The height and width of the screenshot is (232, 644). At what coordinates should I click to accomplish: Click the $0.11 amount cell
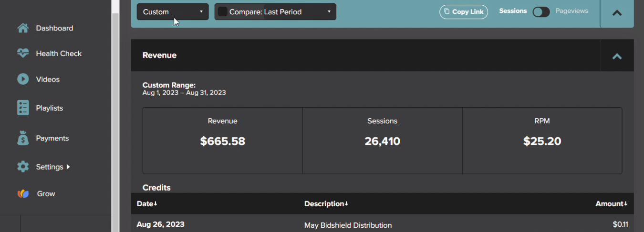pos(620,224)
